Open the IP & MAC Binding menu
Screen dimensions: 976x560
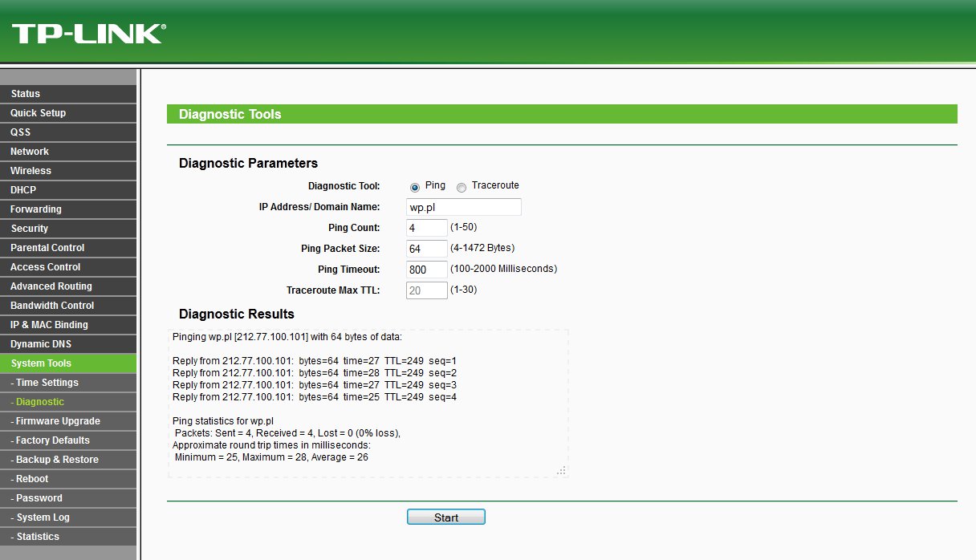point(68,325)
